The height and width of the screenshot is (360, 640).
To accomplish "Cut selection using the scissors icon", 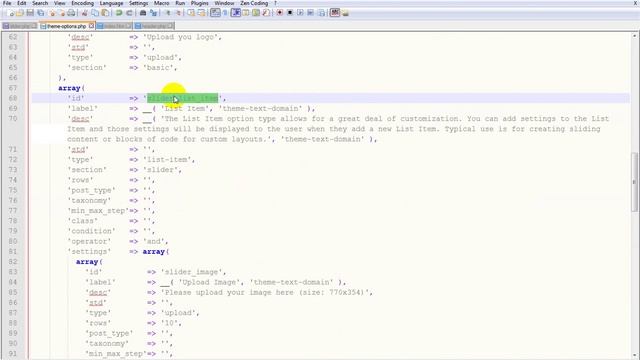I will (x=84, y=13).
